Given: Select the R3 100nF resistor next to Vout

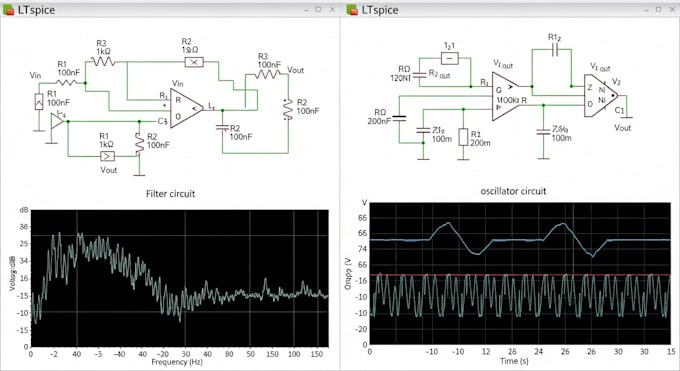Looking at the screenshot, I should [x=267, y=75].
